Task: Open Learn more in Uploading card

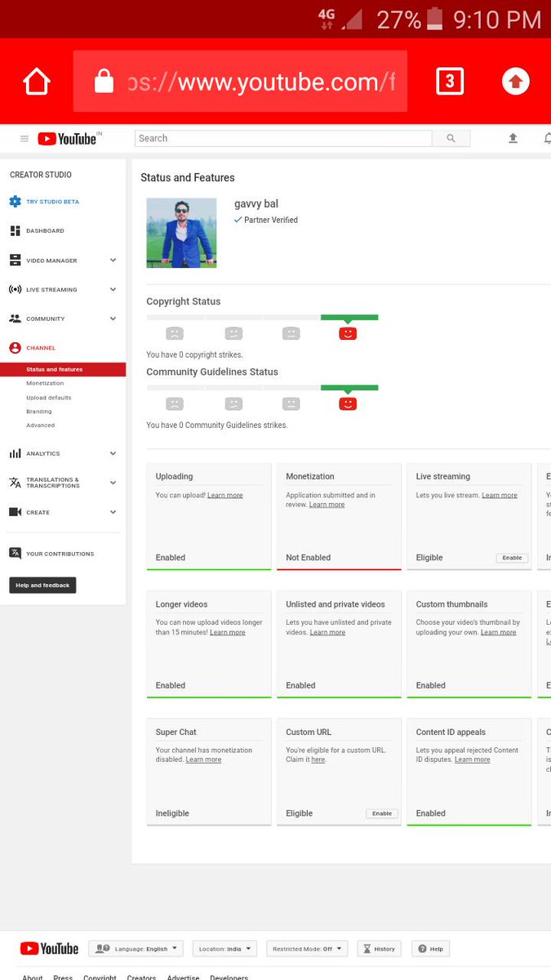Action: click(x=224, y=496)
